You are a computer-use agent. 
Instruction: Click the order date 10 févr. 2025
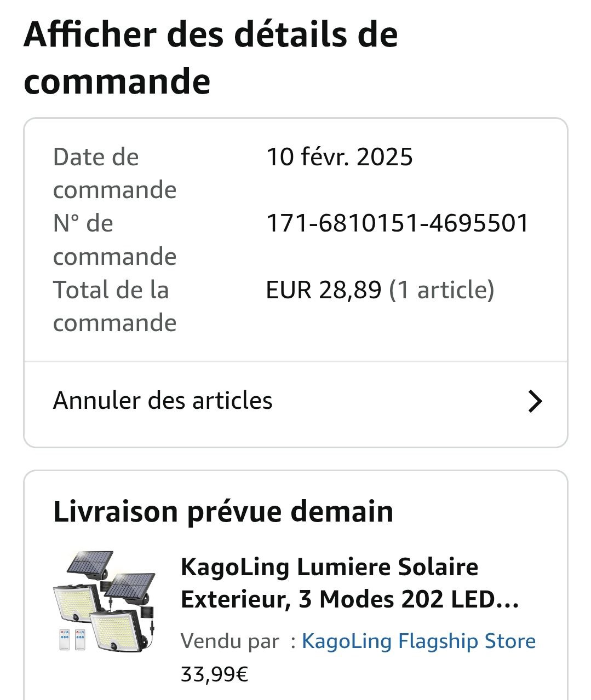point(339,157)
